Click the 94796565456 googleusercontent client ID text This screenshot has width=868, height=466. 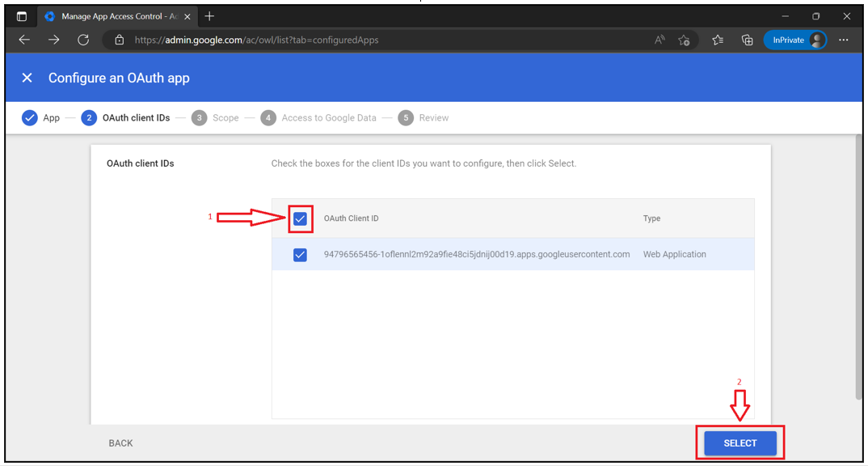click(477, 254)
